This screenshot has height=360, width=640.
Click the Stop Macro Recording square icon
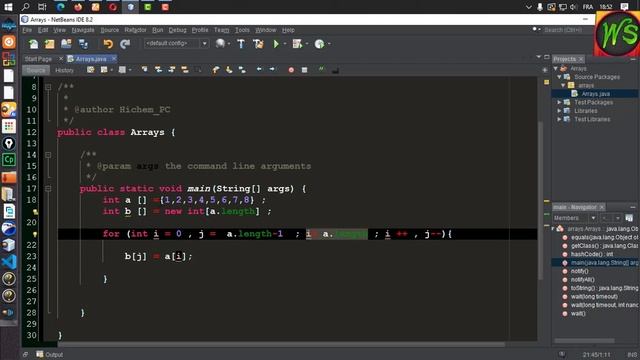pos(304,70)
